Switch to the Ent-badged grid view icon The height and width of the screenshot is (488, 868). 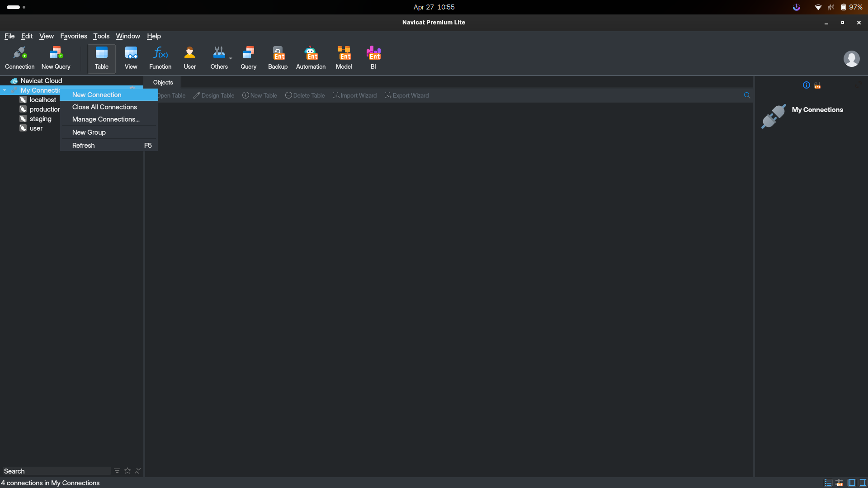(840, 483)
